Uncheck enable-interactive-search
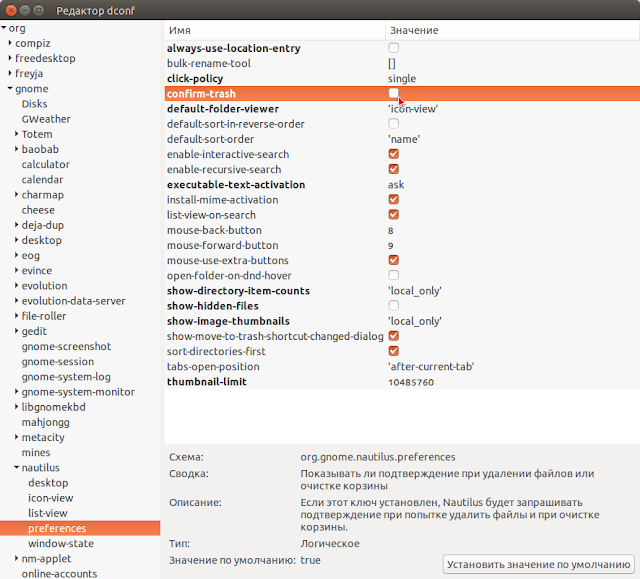The width and height of the screenshot is (640, 579). coord(393,154)
